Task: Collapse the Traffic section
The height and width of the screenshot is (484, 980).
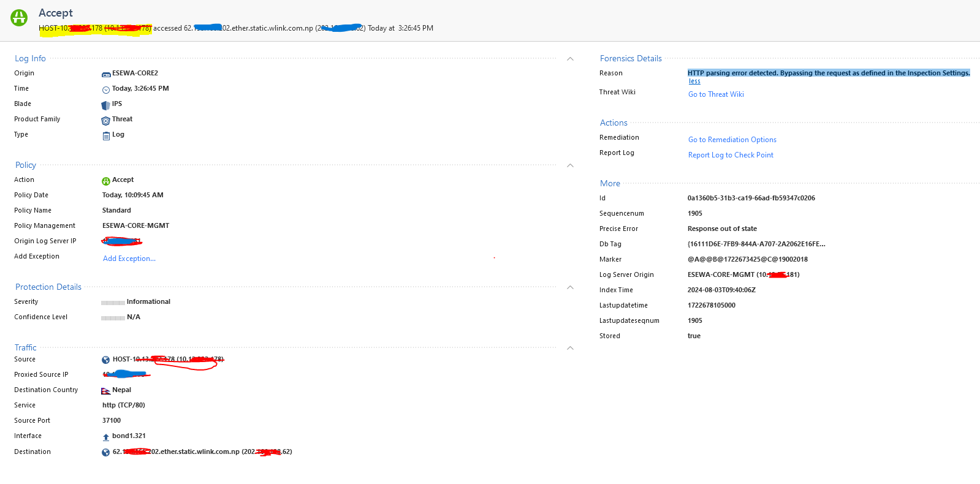Action: coord(570,348)
